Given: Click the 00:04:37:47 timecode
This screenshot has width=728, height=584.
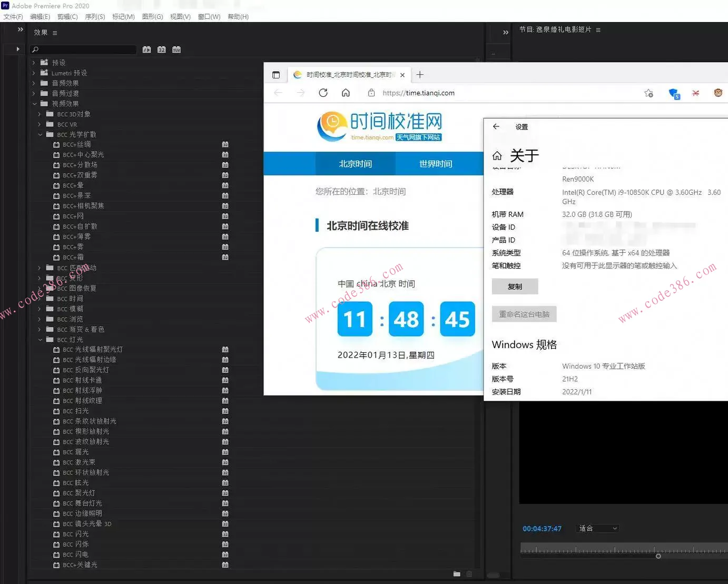Looking at the screenshot, I should tap(542, 529).
